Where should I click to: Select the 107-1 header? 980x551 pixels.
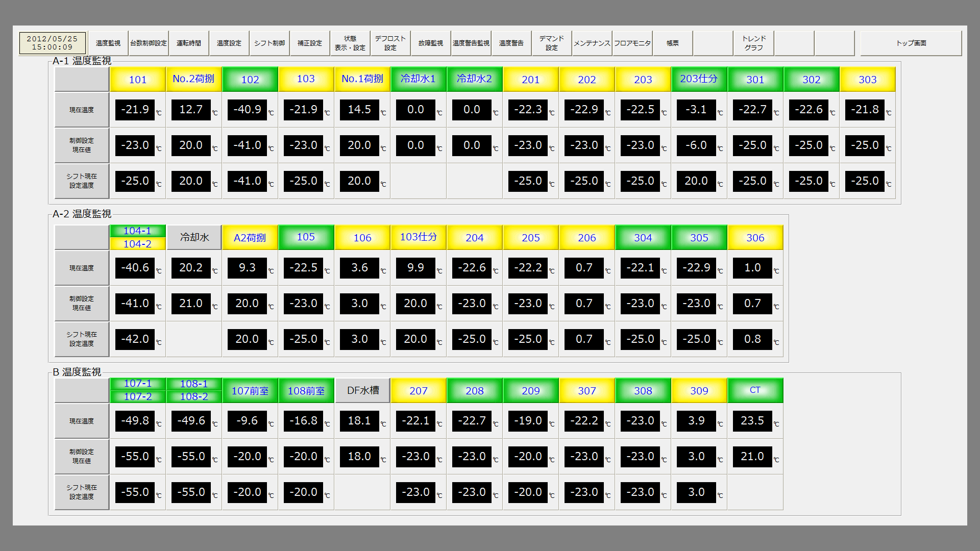[x=138, y=384]
